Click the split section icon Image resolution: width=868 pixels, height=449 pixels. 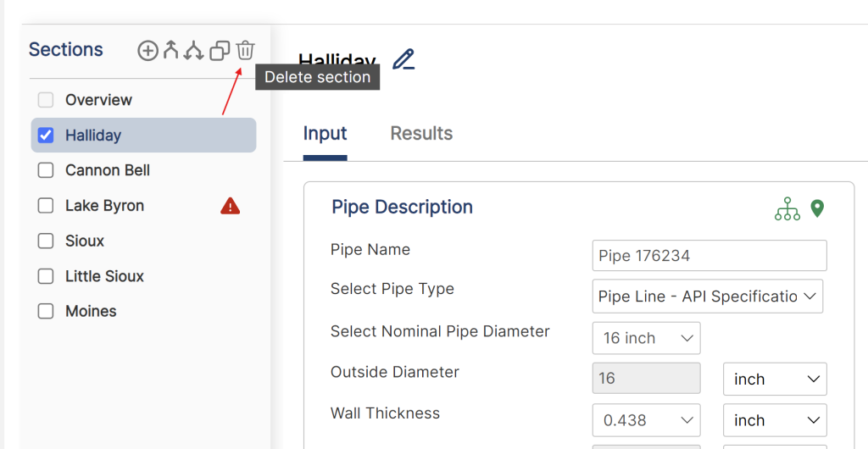[194, 51]
